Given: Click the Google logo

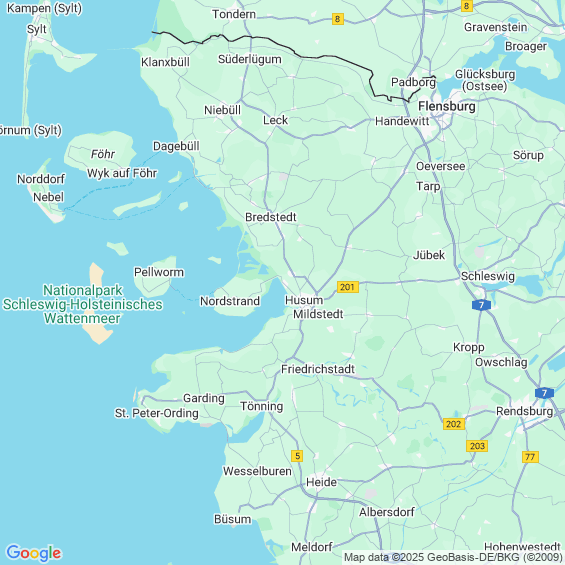Looking at the screenshot, I should point(34,553).
